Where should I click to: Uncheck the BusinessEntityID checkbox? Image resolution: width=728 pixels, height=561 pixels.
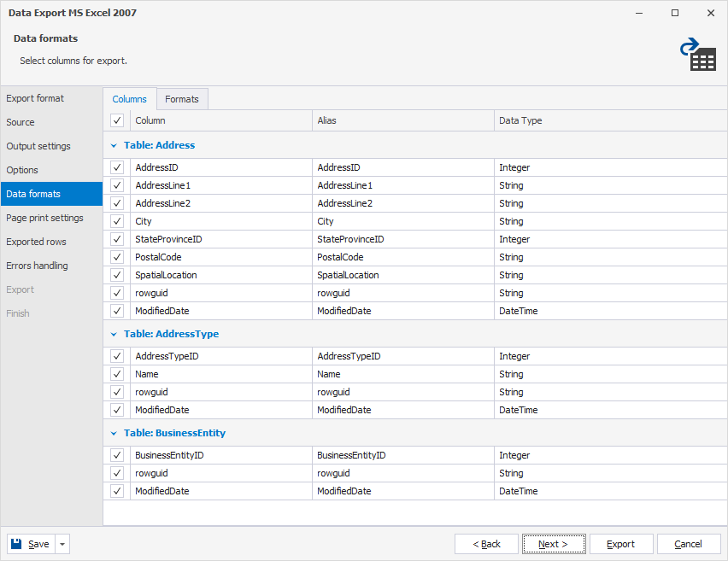[117, 455]
